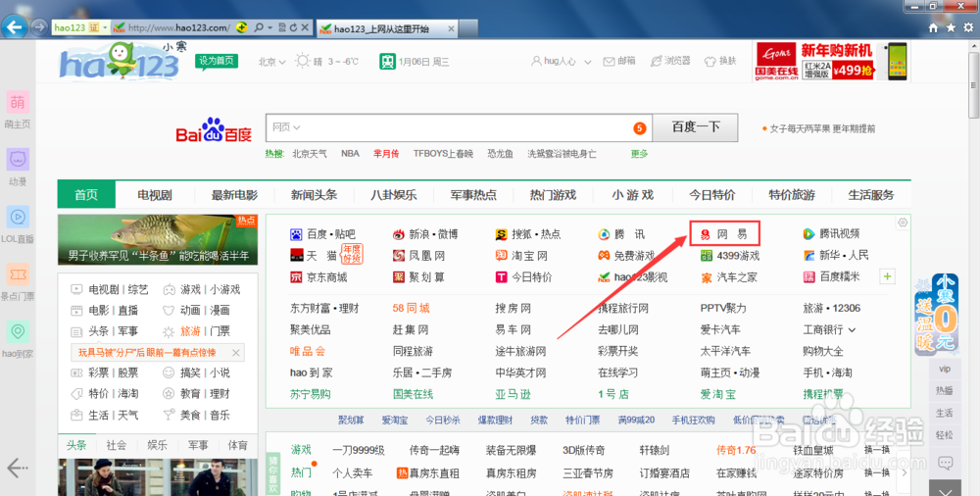Open favorites star icon in browser

[x=951, y=27]
